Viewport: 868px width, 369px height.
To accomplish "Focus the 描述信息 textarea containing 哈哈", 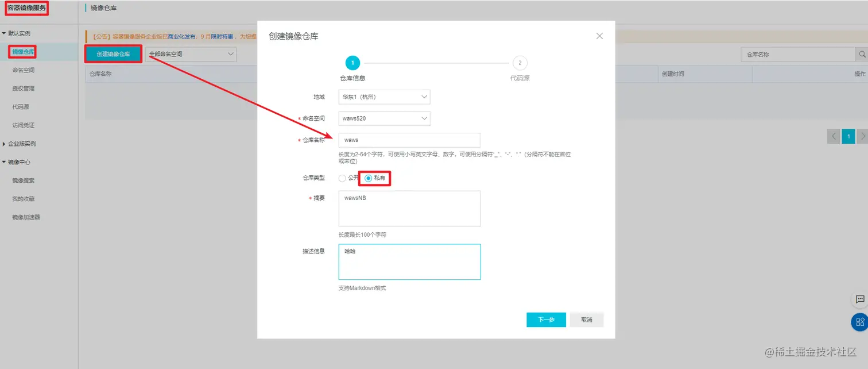I will coord(409,262).
